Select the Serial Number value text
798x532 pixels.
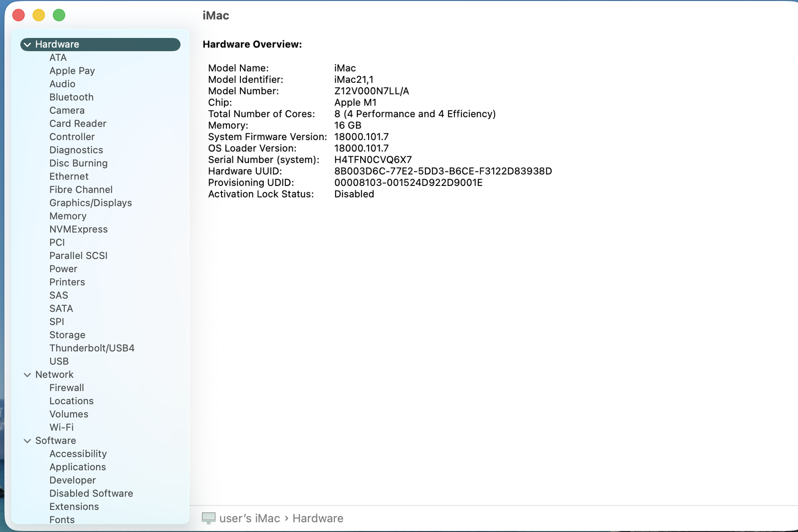373,160
